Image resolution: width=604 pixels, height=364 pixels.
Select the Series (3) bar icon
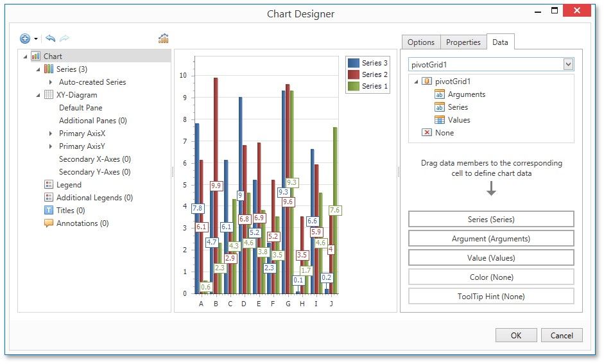pyautogui.click(x=49, y=69)
